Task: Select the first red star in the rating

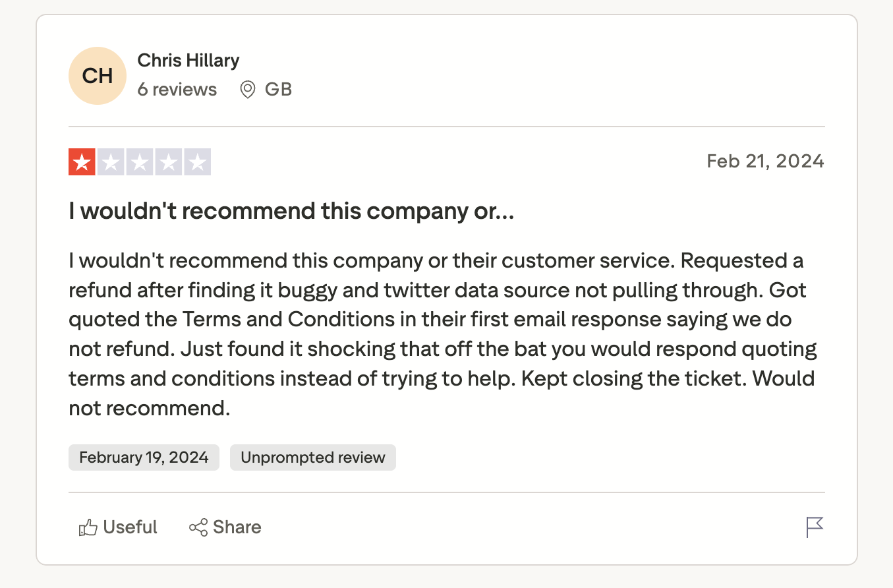Action: coord(80,161)
